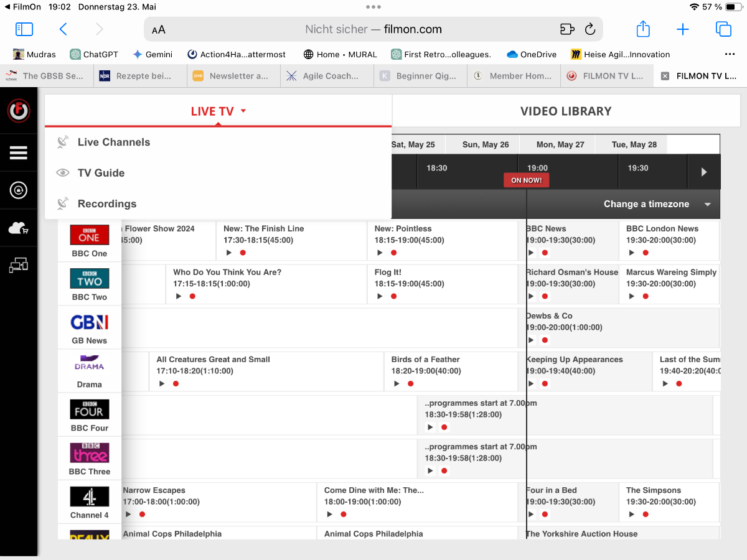Screen dimensions: 747x560
Task: Open the FilmOn logo home icon
Action: point(19,111)
